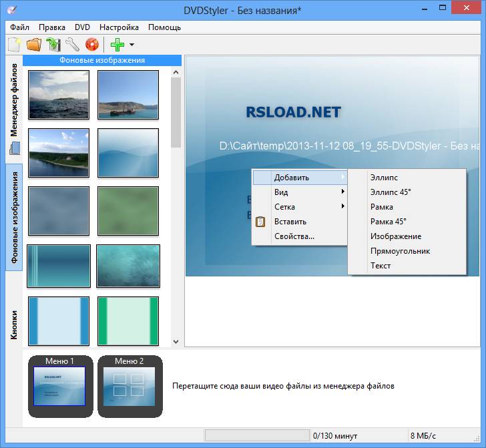Open the Файл menu
This screenshot has width=486, height=448.
[19, 27]
